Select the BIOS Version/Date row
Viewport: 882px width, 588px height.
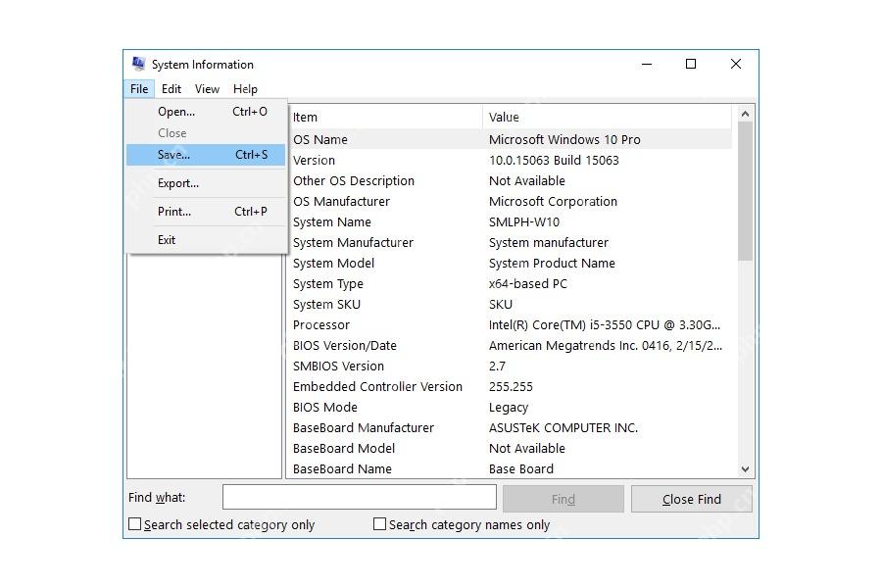click(510, 346)
